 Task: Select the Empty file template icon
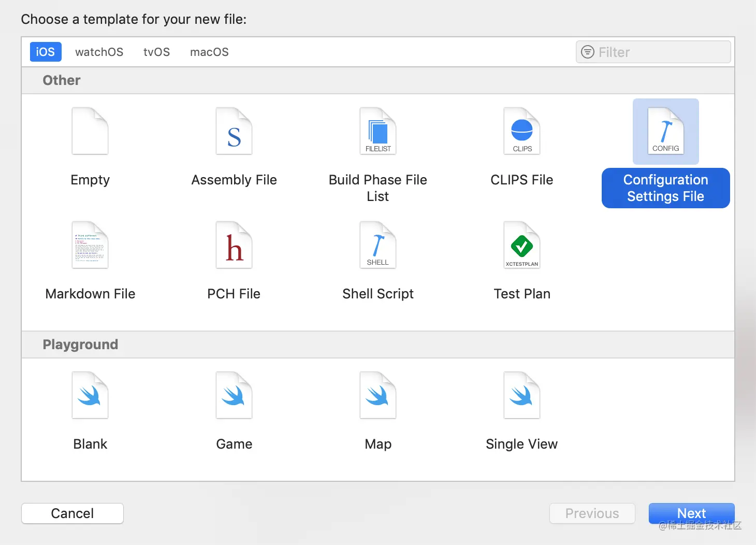coord(90,131)
